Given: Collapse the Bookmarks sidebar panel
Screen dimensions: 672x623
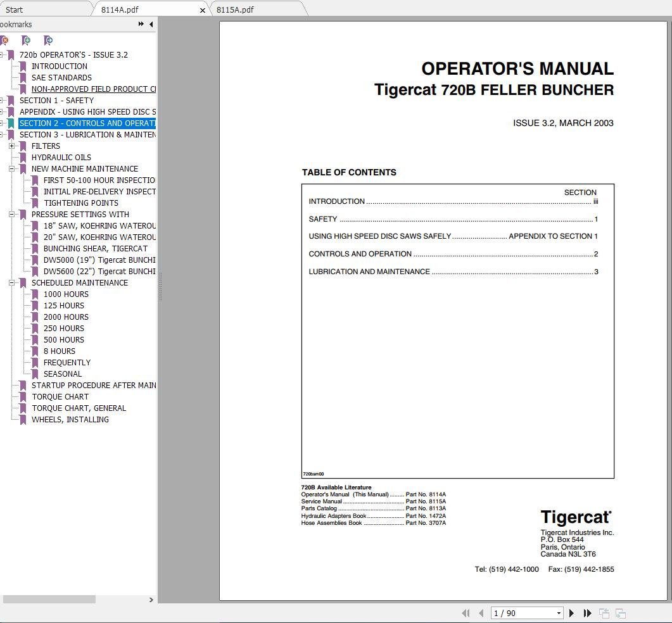Looking at the screenshot, I should (151, 24).
